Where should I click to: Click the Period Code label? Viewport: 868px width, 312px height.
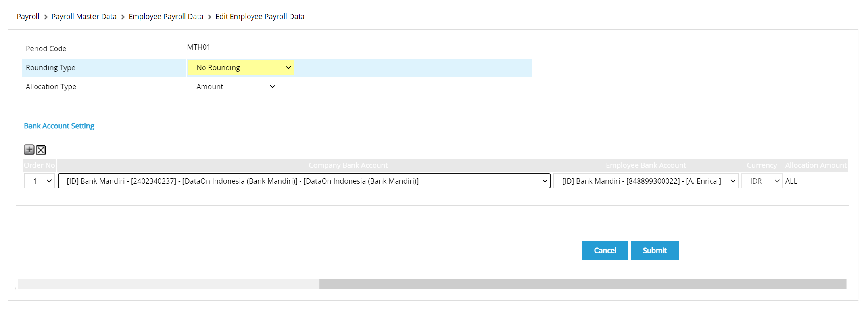coord(46,48)
